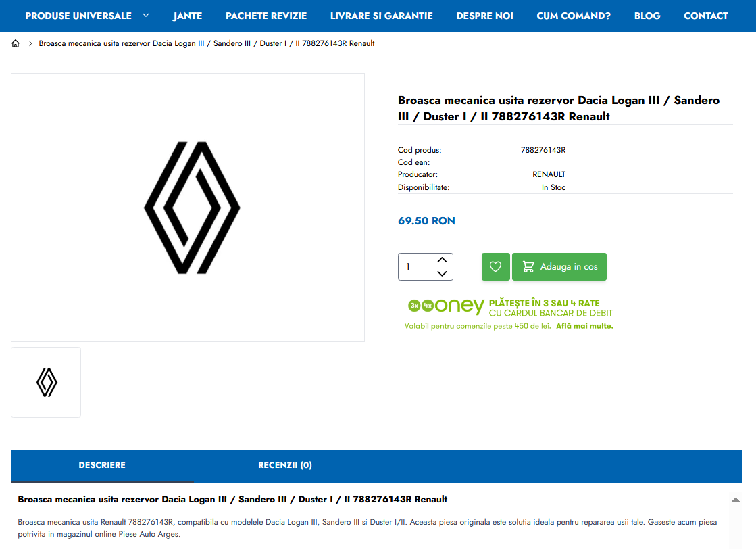The image size is (756, 549).
Task: Go to Livrare si Garantie page
Action: coord(382,16)
